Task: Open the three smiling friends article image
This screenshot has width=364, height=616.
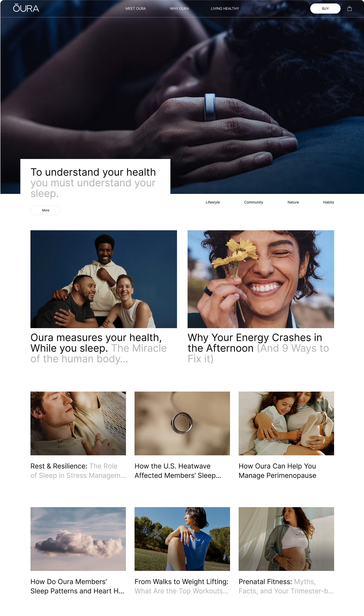Action: [103, 279]
